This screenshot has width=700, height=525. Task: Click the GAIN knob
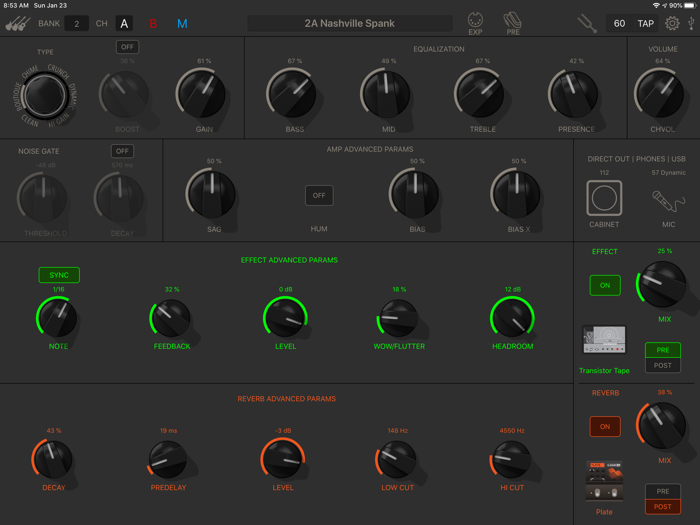(x=202, y=94)
